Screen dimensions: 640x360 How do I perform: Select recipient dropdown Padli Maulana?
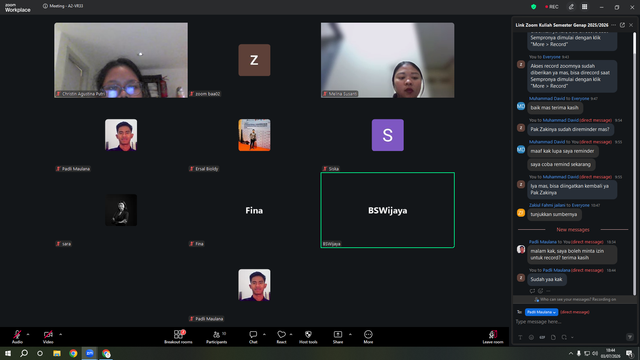[541, 312]
